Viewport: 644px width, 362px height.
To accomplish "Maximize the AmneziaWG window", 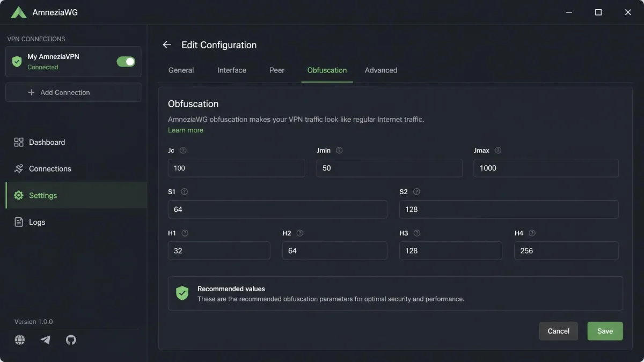I will click(598, 12).
